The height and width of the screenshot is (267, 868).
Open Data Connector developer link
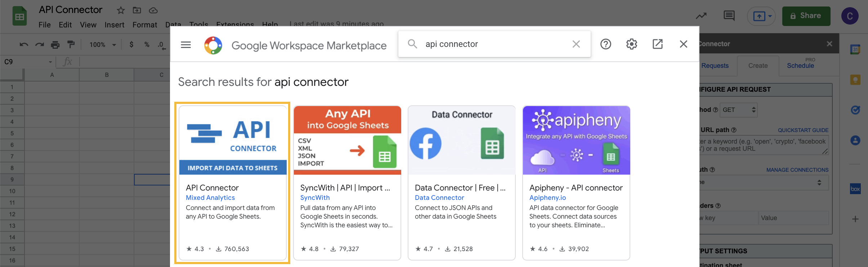pos(439,198)
